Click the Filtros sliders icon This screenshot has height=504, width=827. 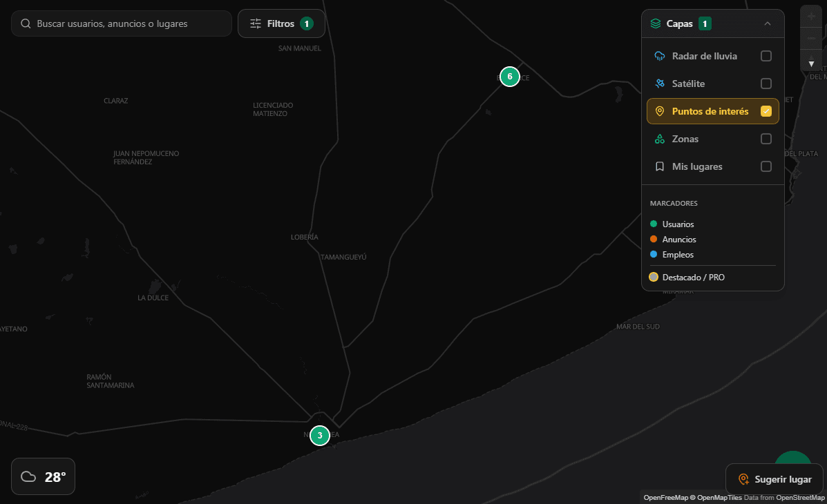(256, 23)
